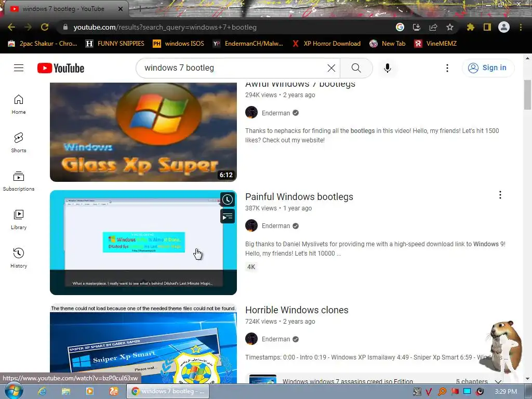Click the magnifier search button
532x399 pixels.
click(x=356, y=68)
